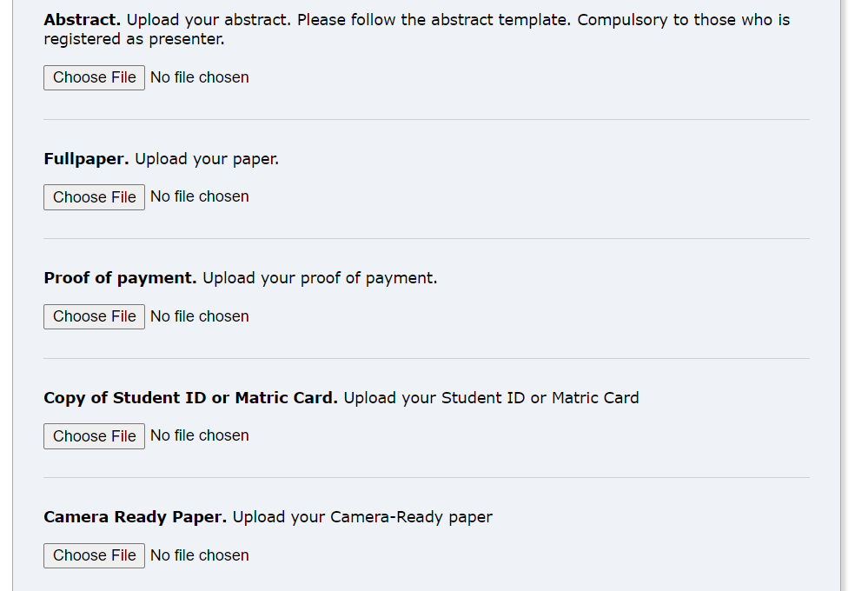
Task: Click 'No file chosen' next to Proof of payment
Action: (x=200, y=316)
